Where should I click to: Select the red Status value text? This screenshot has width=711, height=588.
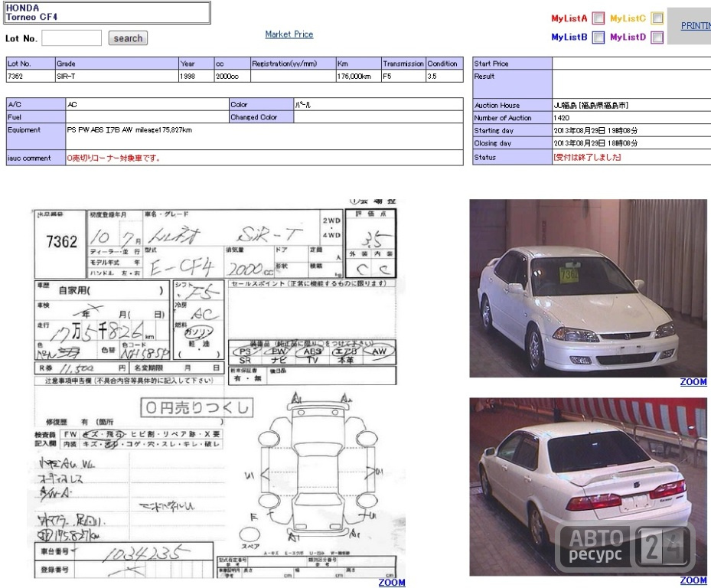point(587,158)
